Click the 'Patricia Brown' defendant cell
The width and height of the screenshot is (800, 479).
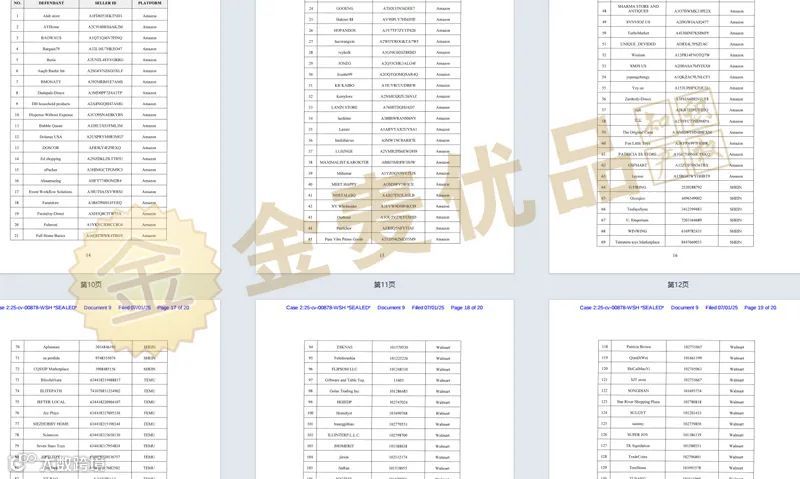coord(638,347)
